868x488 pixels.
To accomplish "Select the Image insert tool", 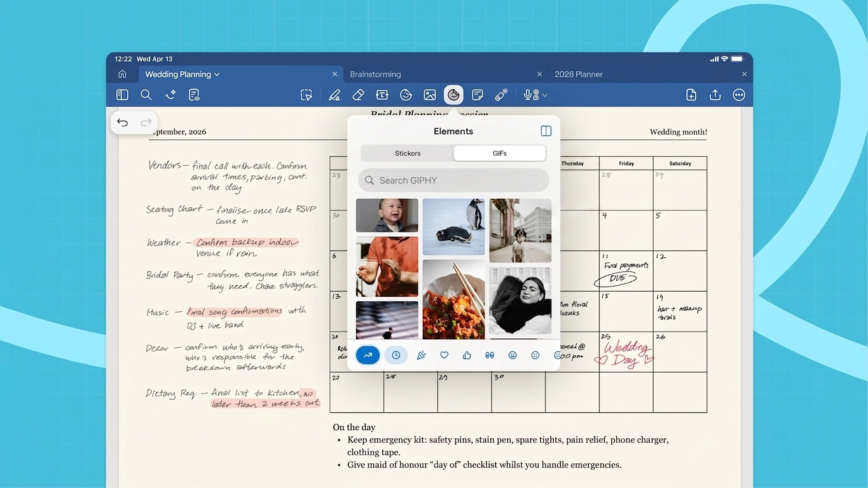I will 430,95.
